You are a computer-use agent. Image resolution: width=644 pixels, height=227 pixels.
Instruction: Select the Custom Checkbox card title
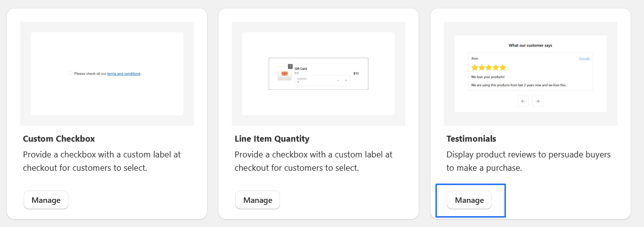coord(59,139)
